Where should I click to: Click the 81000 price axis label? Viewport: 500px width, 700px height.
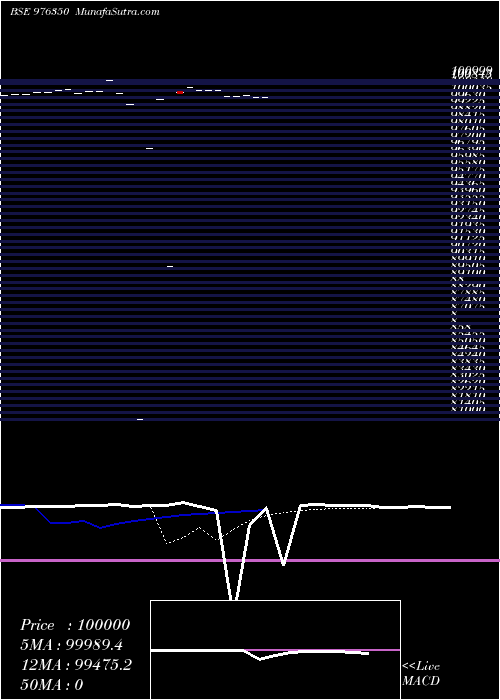click(x=469, y=408)
